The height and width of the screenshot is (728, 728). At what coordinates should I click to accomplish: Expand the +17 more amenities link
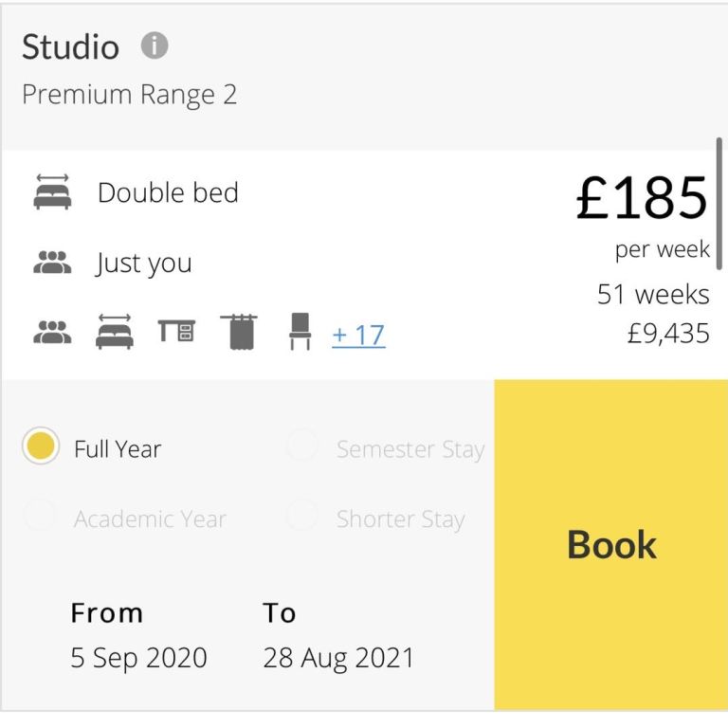[x=359, y=336]
